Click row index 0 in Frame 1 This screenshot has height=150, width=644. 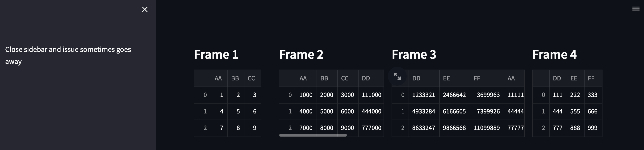(205, 95)
